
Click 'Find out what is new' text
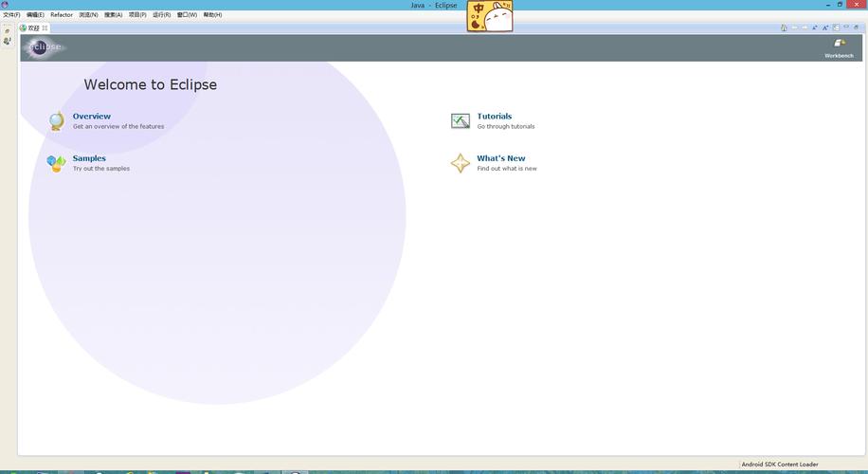(507, 169)
